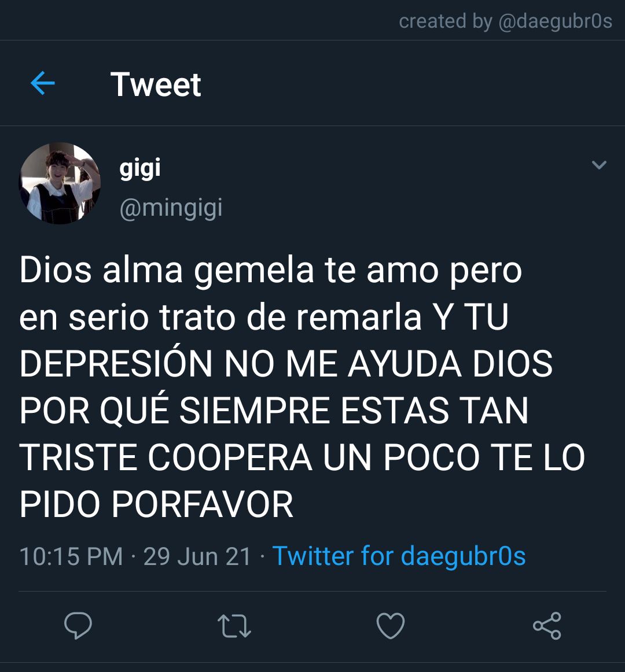The image size is (625, 672).
Task: Select the line TRISTE COOPERA UN POCO
Action: click(302, 457)
